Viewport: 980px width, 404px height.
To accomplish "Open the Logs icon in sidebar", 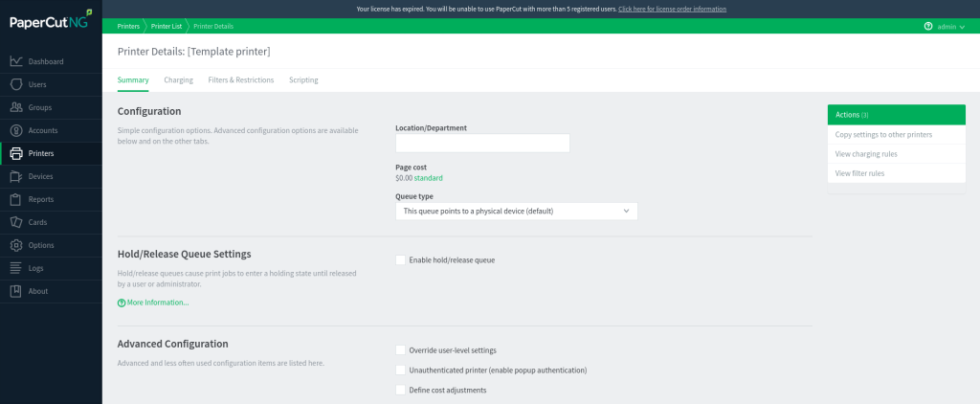I will pyautogui.click(x=16, y=268).
